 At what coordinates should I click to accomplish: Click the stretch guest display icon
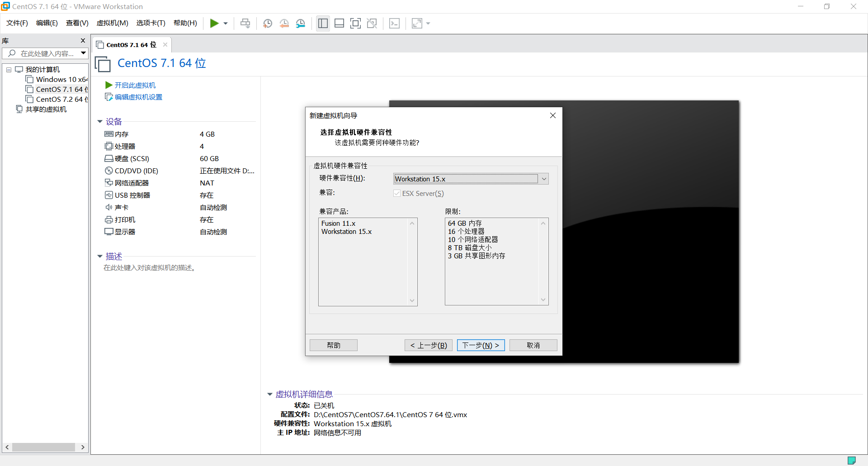417,24
